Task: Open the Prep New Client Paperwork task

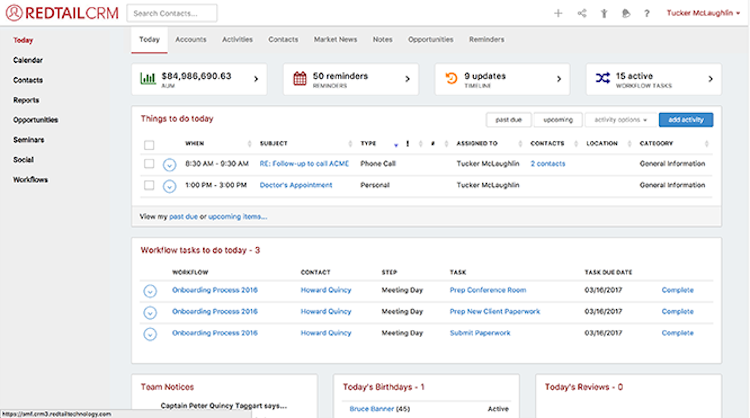Action: [x=495, y=311]
